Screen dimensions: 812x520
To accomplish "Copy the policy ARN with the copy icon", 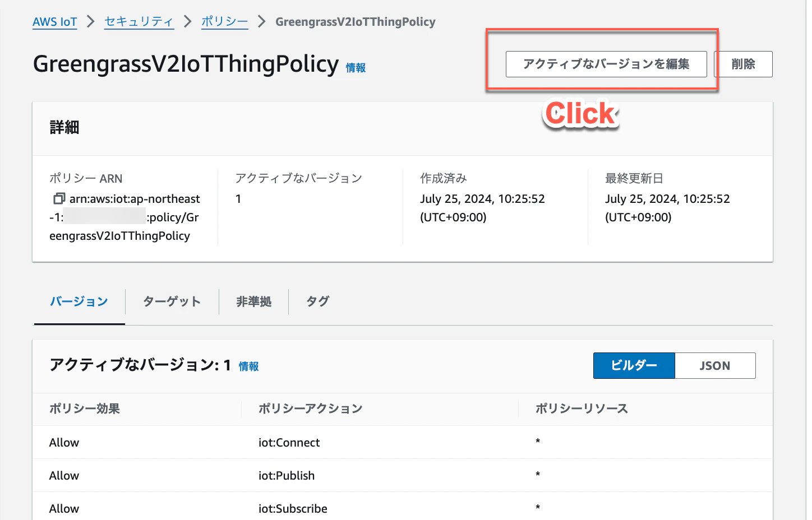I will [59, 199].
